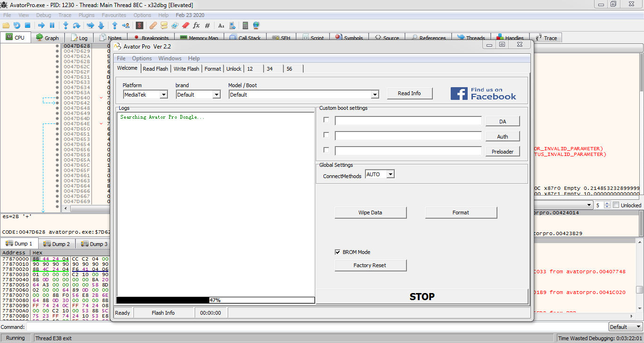
Task: Check the Preloader custom boot checkbox
Action: point(326,150)
